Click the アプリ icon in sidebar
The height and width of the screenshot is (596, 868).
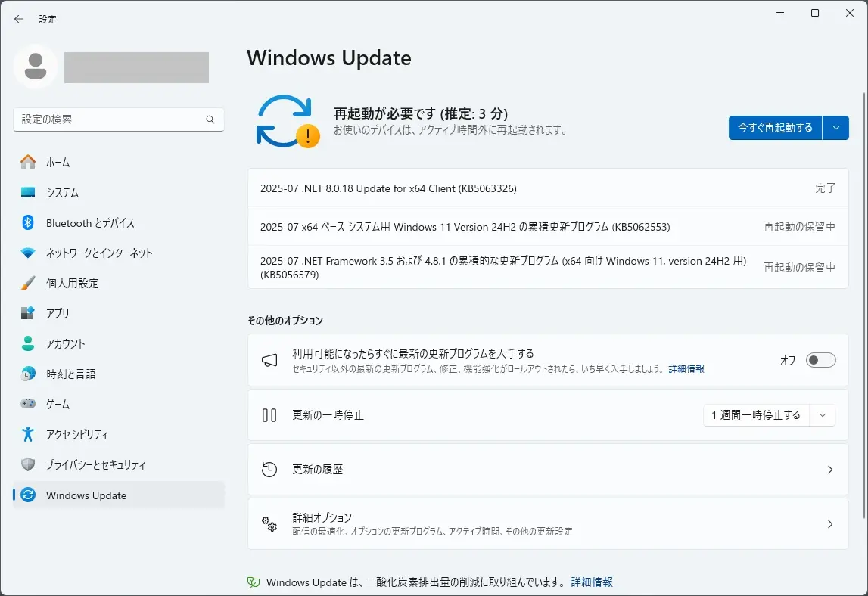click(x=28, y=313)
